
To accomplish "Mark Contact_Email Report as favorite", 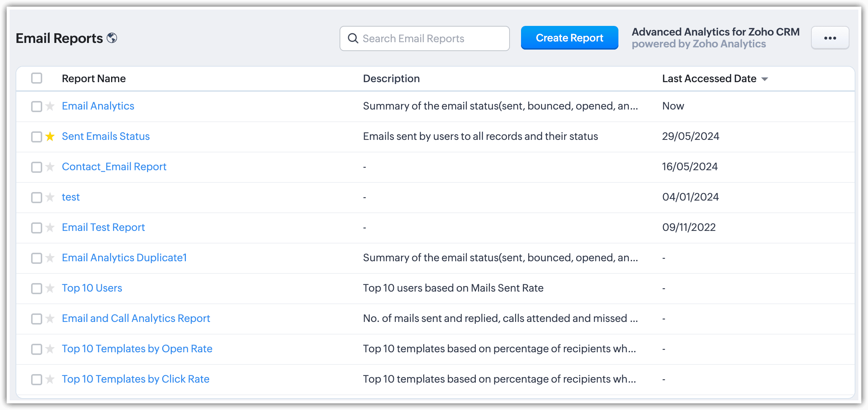I will pos(50,167).
